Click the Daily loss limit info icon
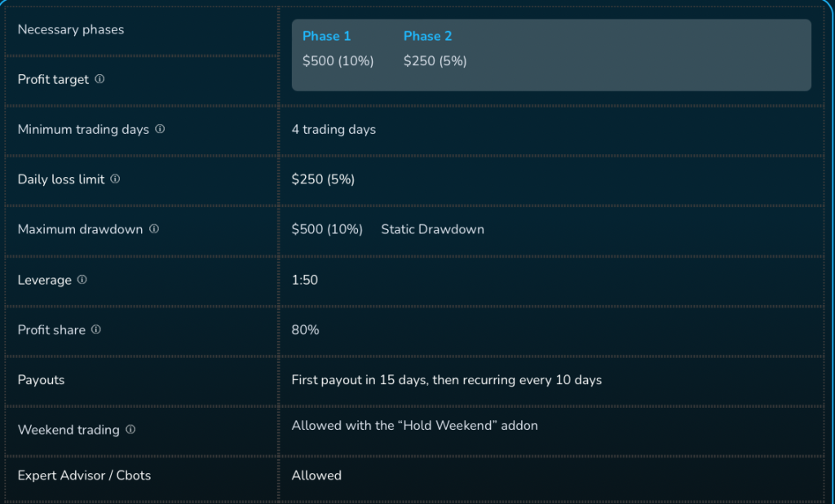The height and width of the screenshot is (504, 835). (x=115, y=179)
